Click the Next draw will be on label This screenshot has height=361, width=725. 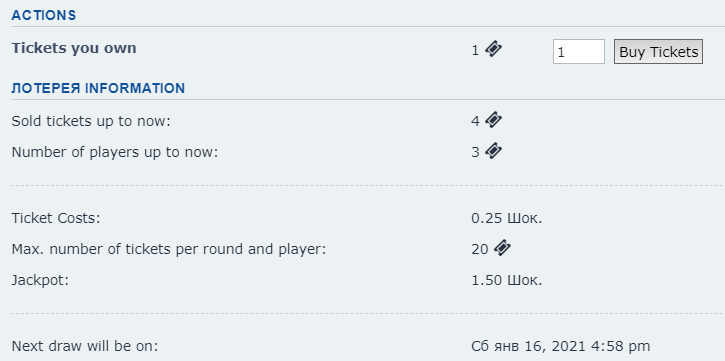(x=85, y=346)
